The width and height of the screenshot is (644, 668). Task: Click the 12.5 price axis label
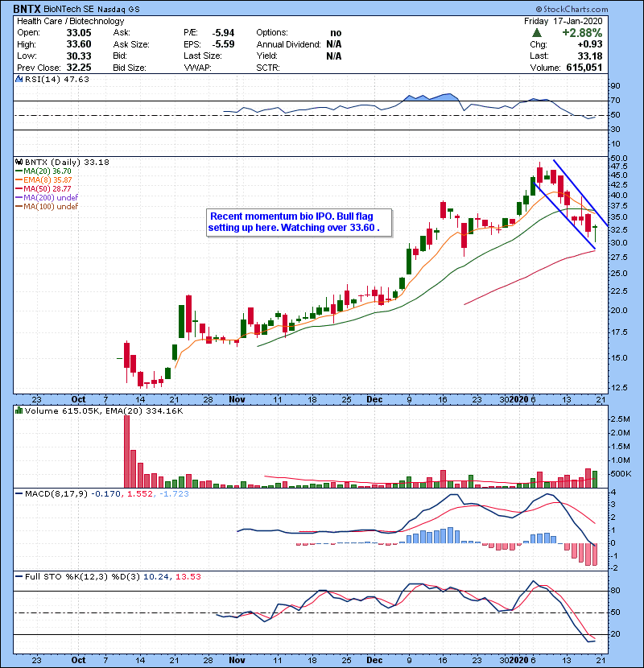tap(618, 388)
